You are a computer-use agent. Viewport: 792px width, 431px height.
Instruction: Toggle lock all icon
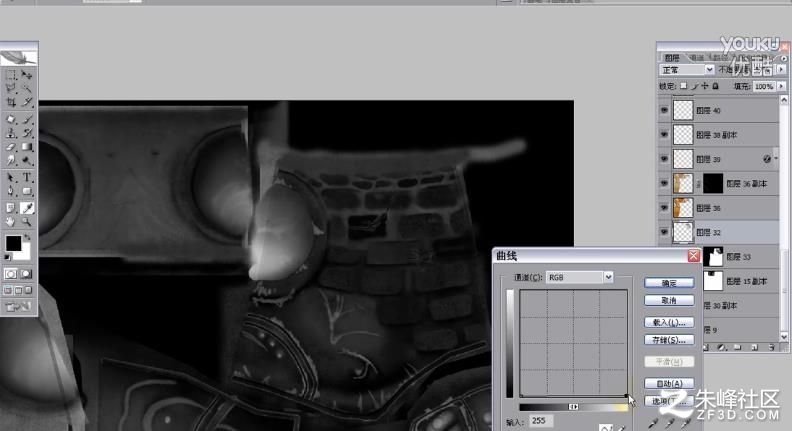(x=715, y=86)
